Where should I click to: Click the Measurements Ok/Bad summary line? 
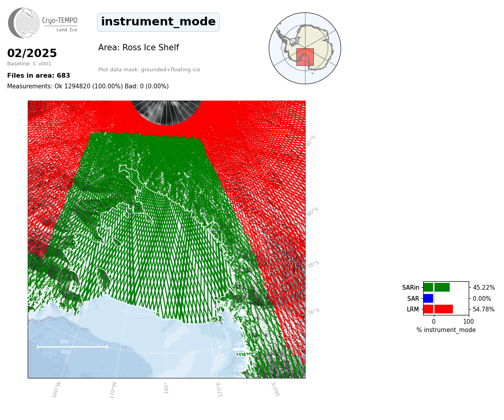click(88, 86)
